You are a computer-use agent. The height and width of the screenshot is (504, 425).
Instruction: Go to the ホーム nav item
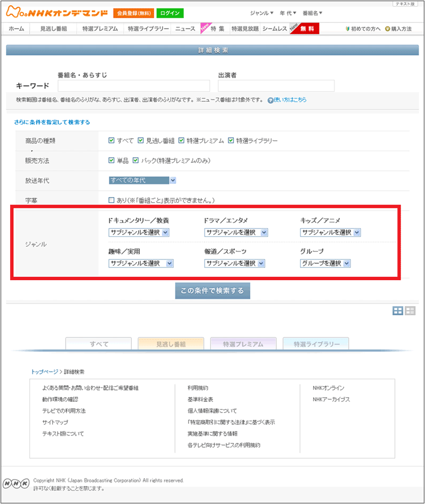click(16, 29)
